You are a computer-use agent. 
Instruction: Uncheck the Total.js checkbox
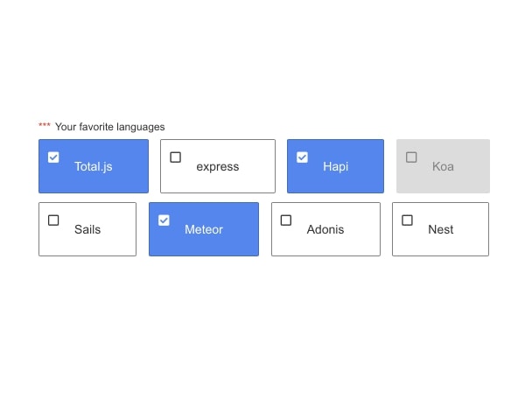(x=53, y=157)
